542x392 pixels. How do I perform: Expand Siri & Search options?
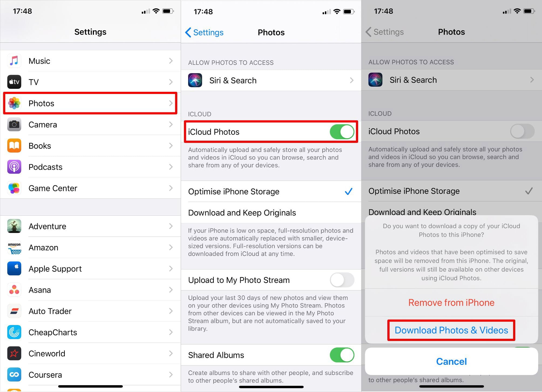point(271,80)
